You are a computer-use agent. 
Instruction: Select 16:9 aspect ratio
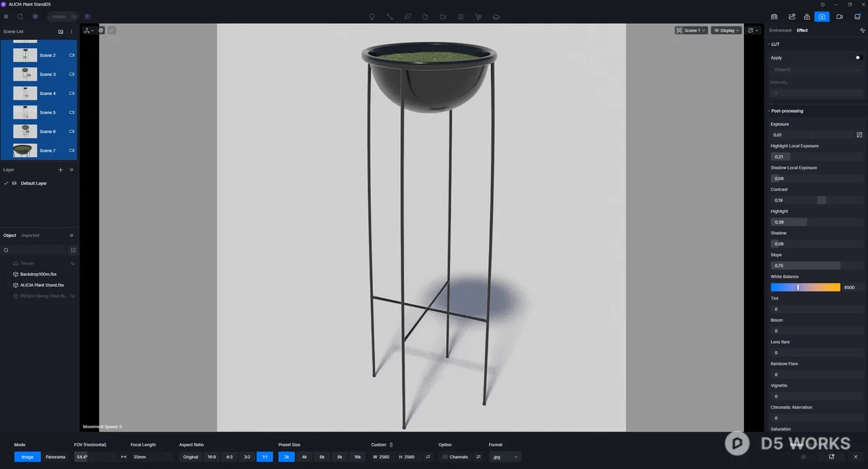click(x=212, y=457)
